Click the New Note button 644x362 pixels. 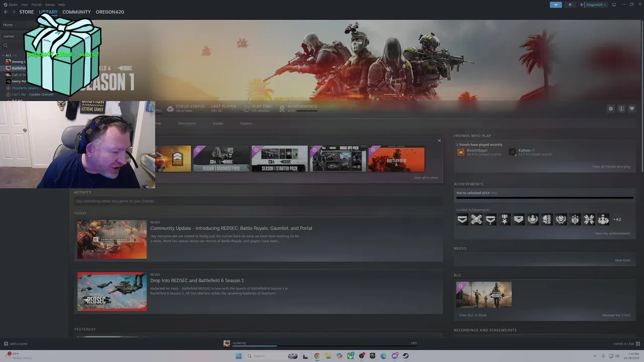tap(622, 260)
